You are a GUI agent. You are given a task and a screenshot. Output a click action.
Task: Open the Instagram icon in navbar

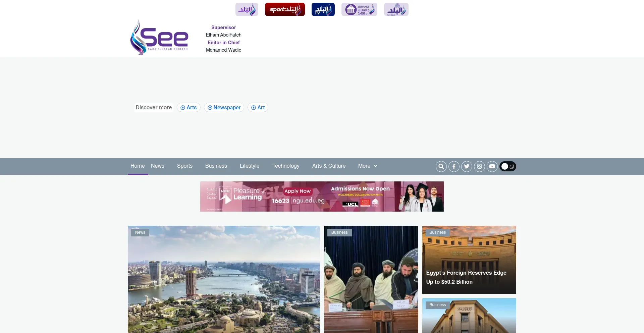pyautogui.click(x=479, y=166)
